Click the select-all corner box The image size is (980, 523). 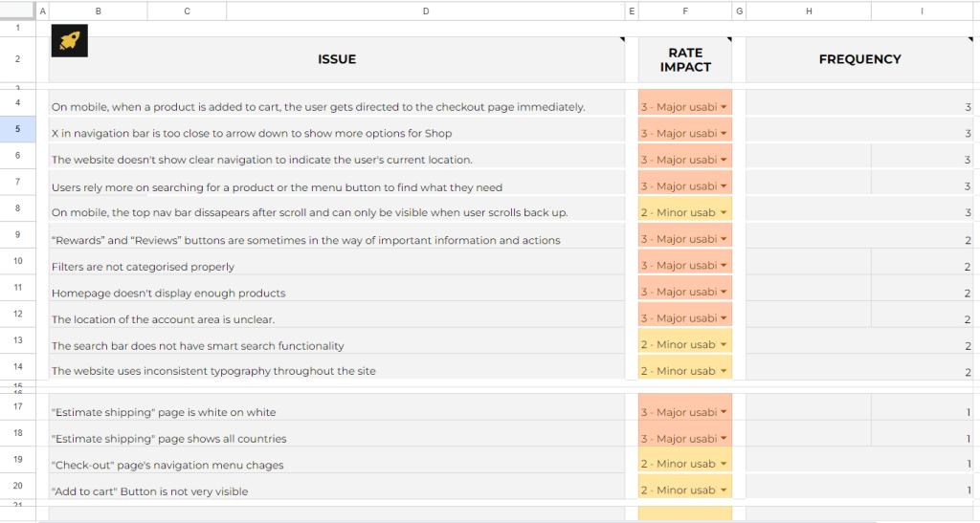[17, 11]
